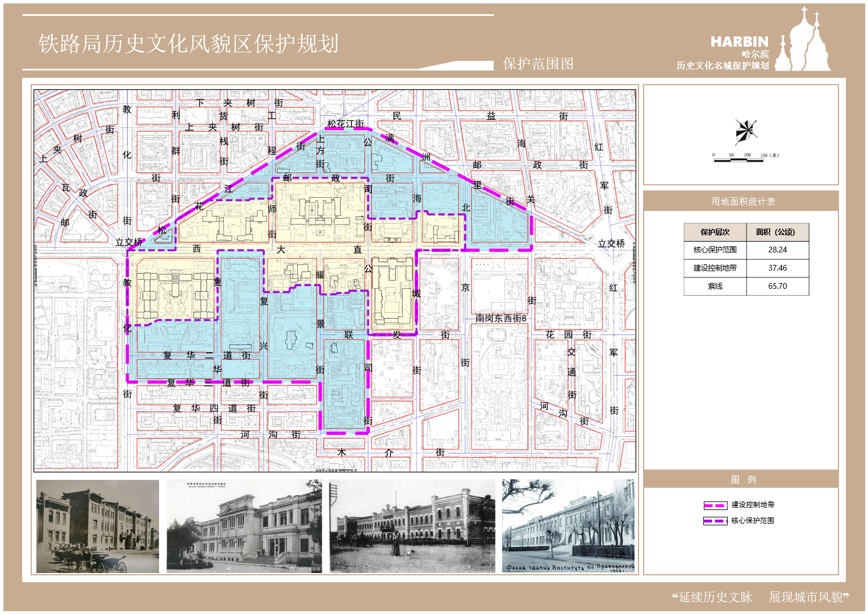868x614 pixels.
Task: Click the 立交桥 label at map's left edge
Action: 129,242
